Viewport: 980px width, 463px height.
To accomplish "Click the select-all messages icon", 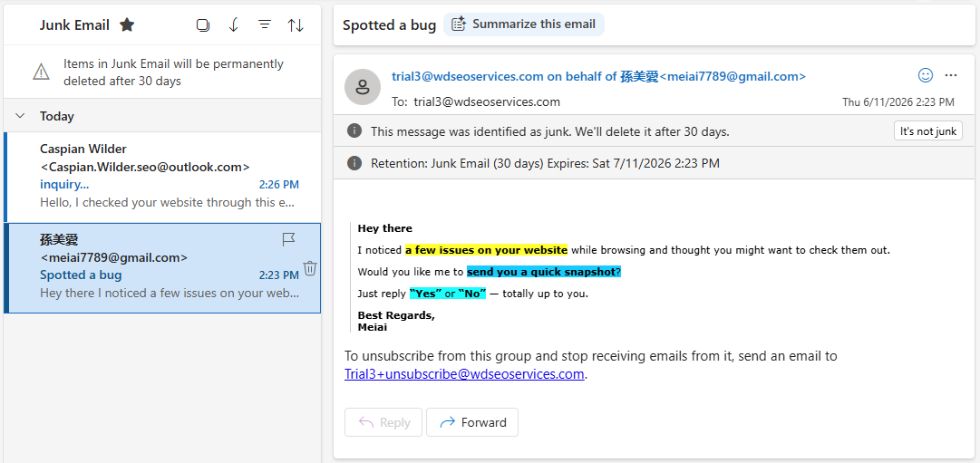I will pyautogui.click(x=202, y=25).
